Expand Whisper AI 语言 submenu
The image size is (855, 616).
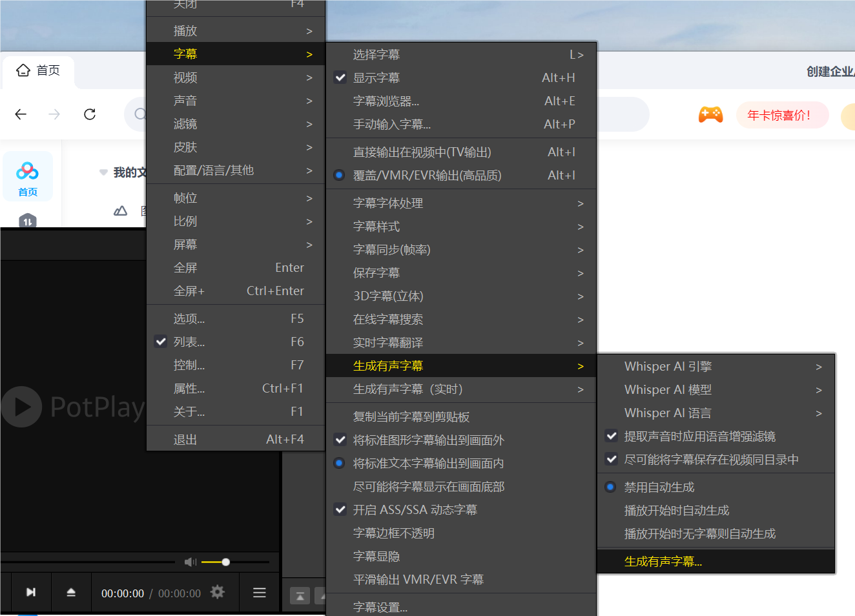(716, 413)
